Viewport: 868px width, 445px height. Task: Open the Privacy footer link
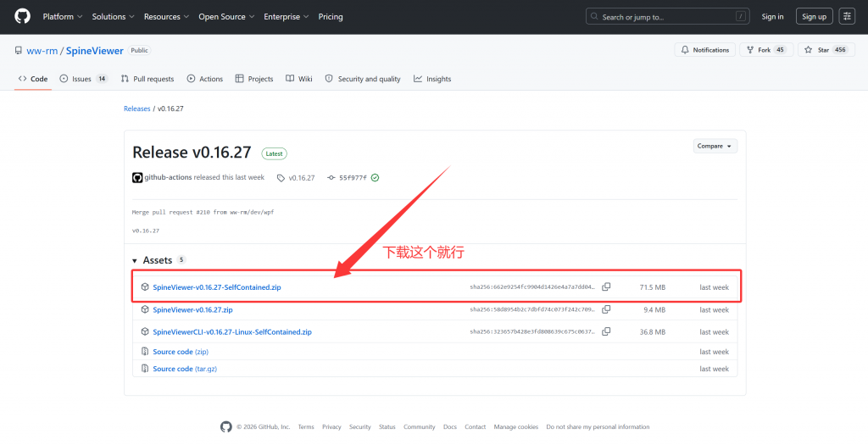[331, 426]
